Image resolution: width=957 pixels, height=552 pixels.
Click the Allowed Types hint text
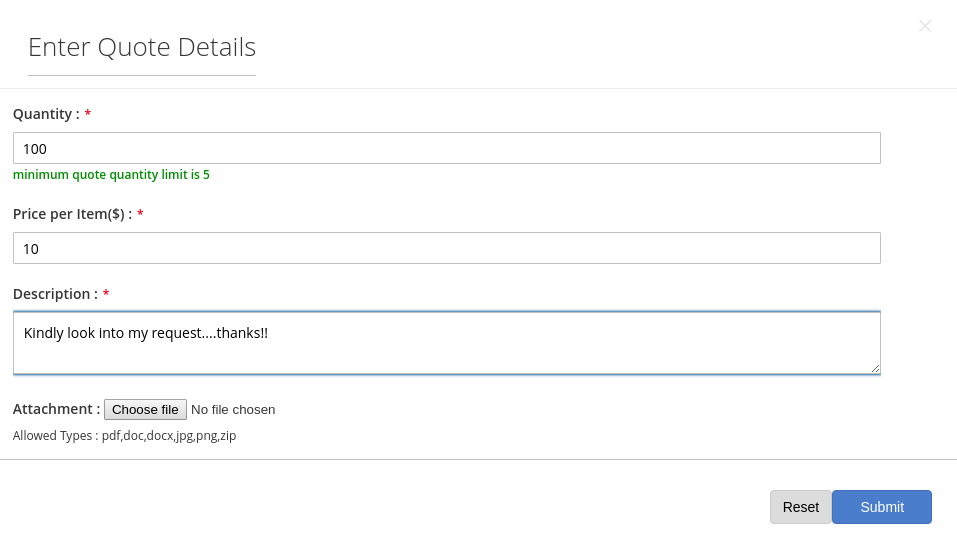pyautogui.click(x=124, y=436)
